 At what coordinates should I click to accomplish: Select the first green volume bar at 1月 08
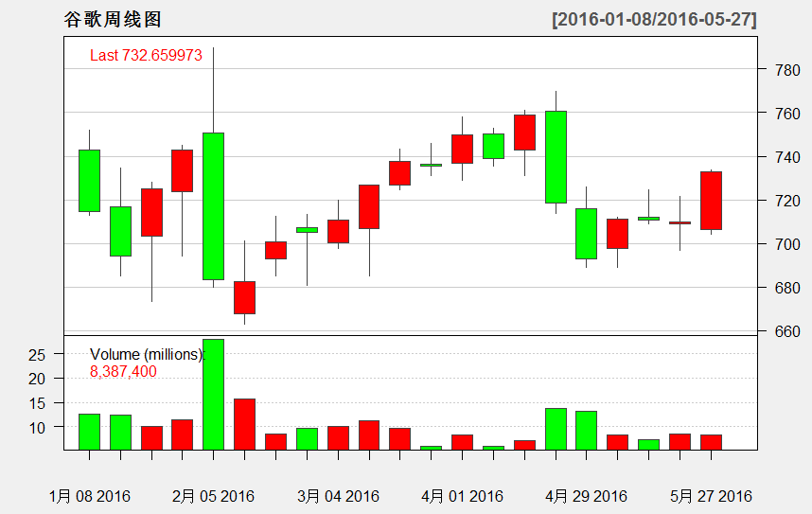click(90, 432)
